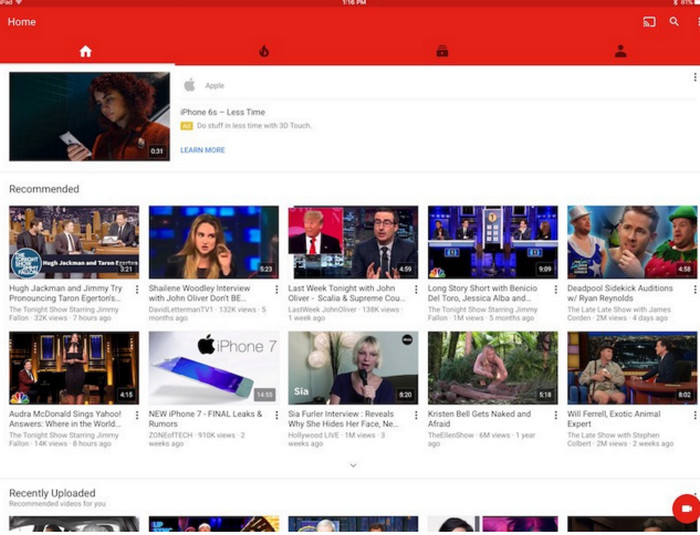This screenshot has height=535, width=700.
Task: Play Hugh Jackman and Jimmy thumbnail
Action: click(x=74, y=242)
